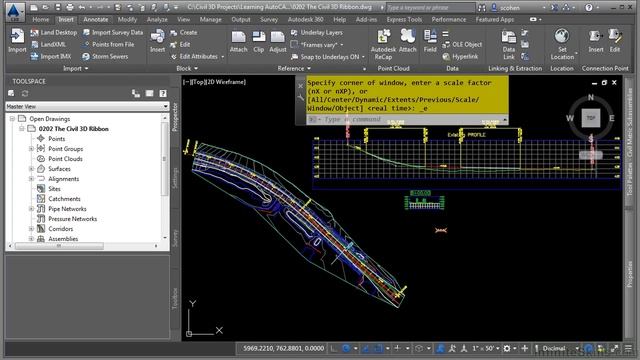640x360 pixels.
Task: Choose Land Desktop import
Action: (54, 32)
